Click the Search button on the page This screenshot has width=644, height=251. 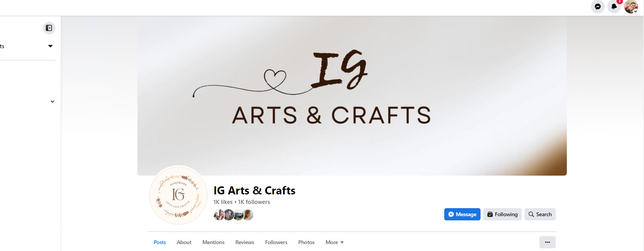pyautogui.click(x=540, y=214)
